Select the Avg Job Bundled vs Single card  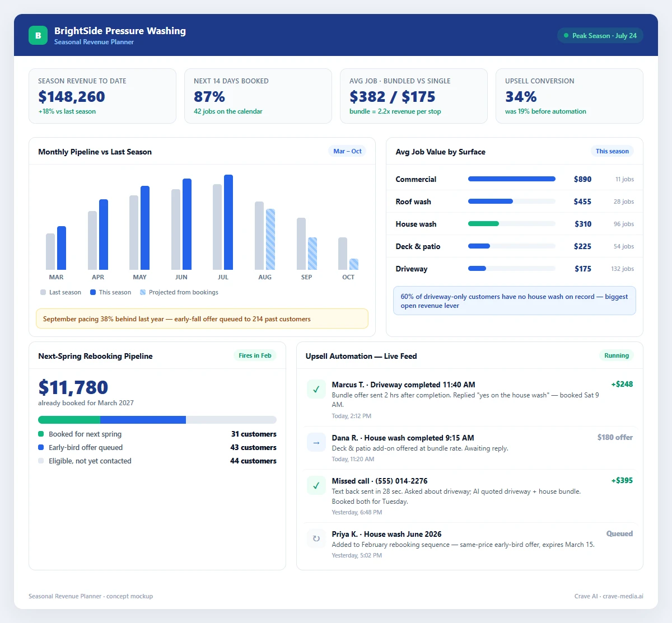point(414,96)
